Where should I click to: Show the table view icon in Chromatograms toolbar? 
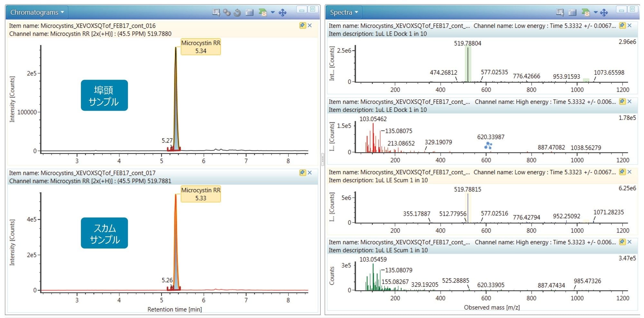(250, 13)
